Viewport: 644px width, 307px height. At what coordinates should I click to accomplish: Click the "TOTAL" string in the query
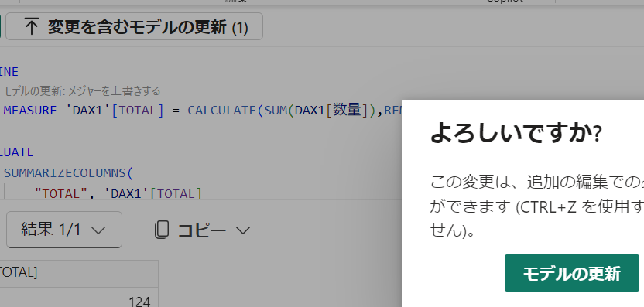pyautogui.click(x=61, y=194)
